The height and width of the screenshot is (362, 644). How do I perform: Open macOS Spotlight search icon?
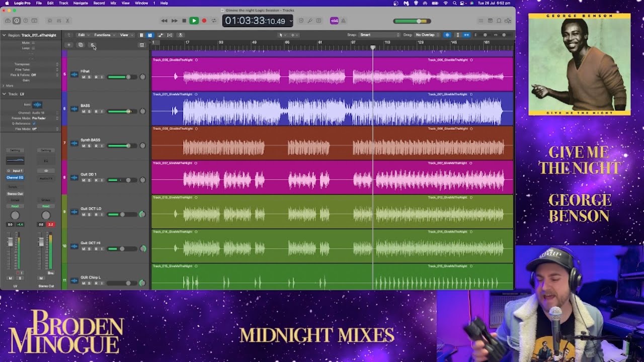[x=455, y=3]
